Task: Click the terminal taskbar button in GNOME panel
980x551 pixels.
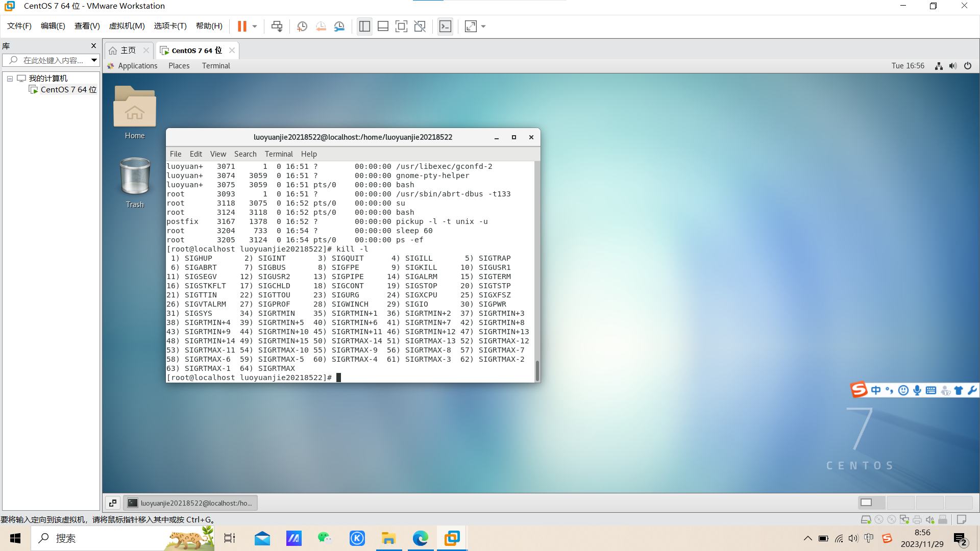Action: point(190,503)
